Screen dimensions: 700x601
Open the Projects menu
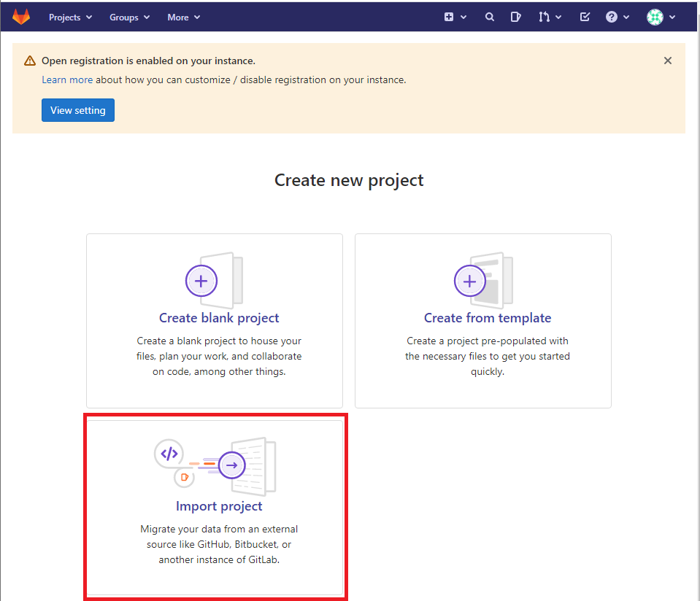click(70, 18)
